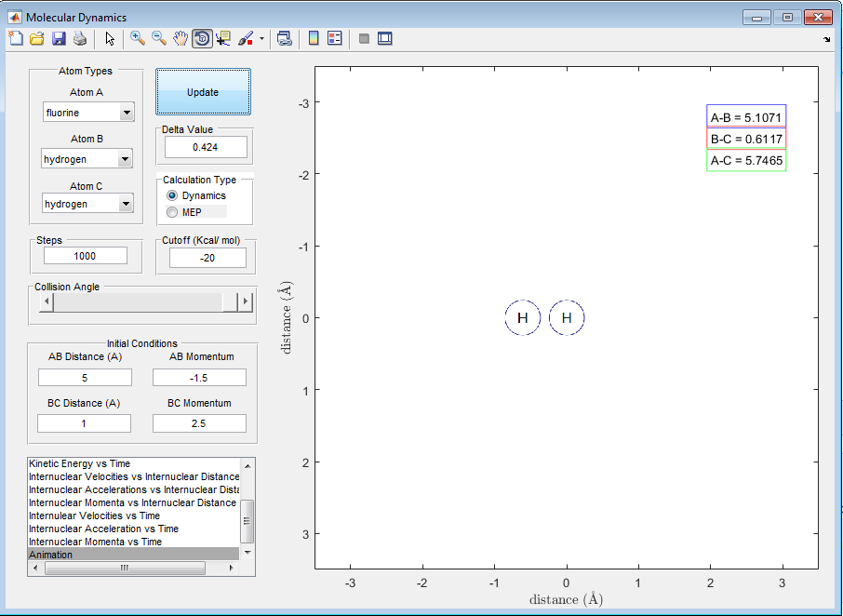Insert a colorbar from the toolbar

(314, 38)
